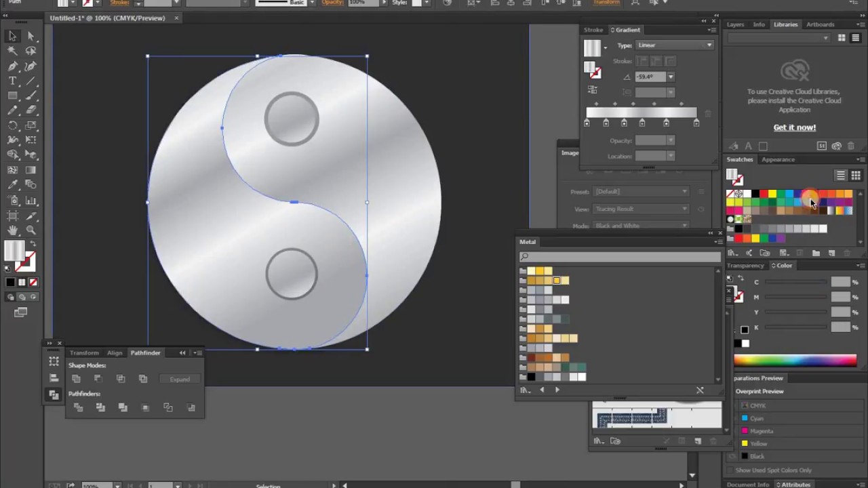Switch to the Transparency tab
This screenshot has width=868, height=488.
(x=746, y=266)
